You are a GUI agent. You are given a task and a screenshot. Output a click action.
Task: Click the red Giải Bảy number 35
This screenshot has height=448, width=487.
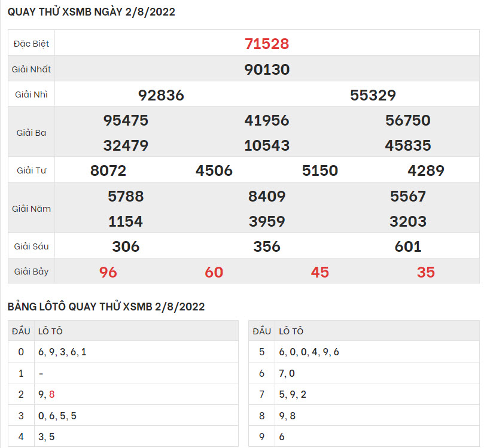(x=425, y=272)
